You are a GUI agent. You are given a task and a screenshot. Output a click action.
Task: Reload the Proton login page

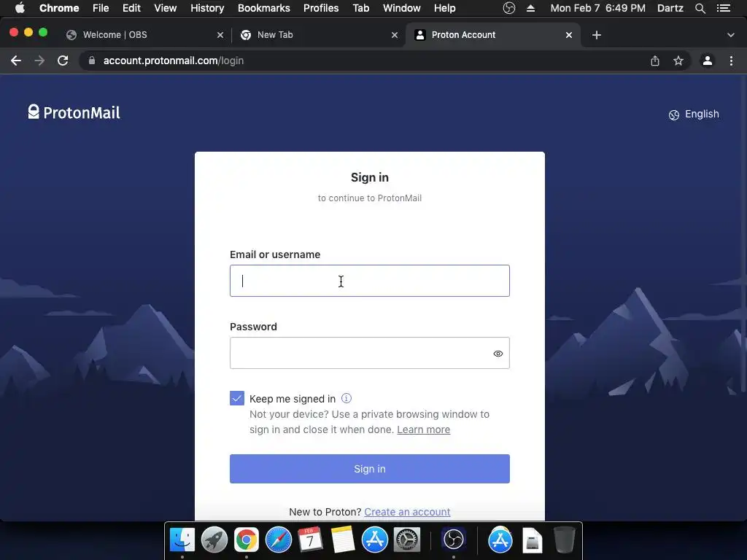pos(63,61)
